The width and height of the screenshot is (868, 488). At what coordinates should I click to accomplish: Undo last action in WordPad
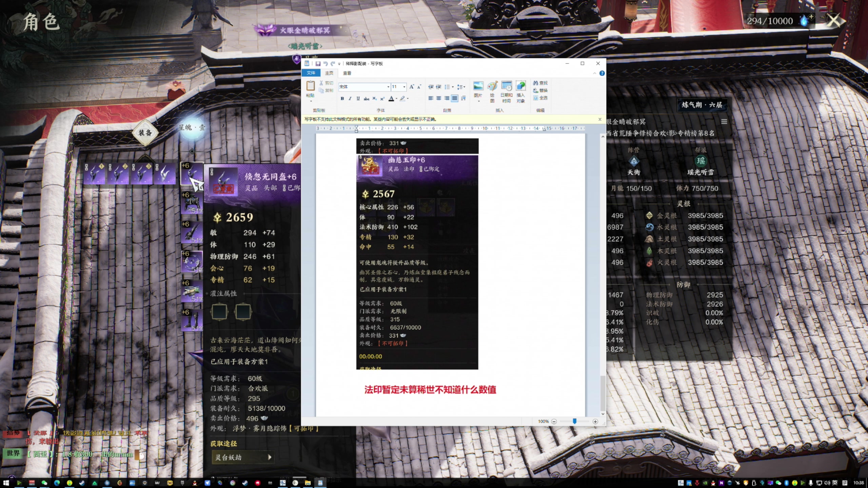click(325, 63)
